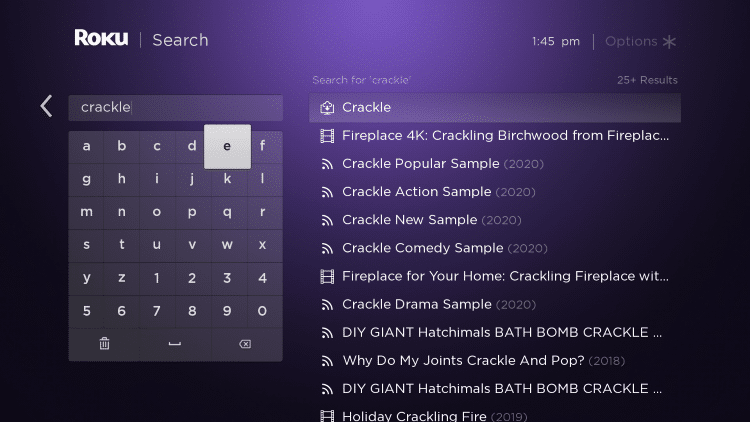Click the number 7 key
Viewport: 750px width, 422px height.
(157, 311)
